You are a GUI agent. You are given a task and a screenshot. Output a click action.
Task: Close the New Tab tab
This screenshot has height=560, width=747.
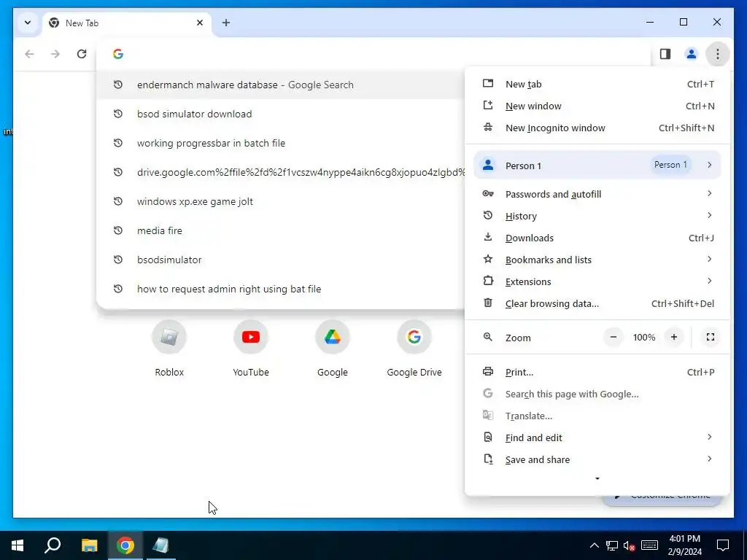pyautogui.click(x=200, y=23)
